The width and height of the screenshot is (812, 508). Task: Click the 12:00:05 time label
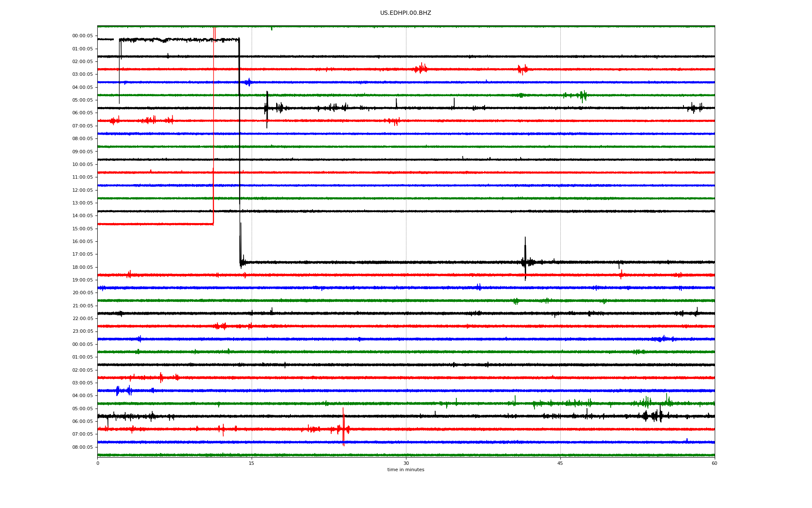[82, 190]
